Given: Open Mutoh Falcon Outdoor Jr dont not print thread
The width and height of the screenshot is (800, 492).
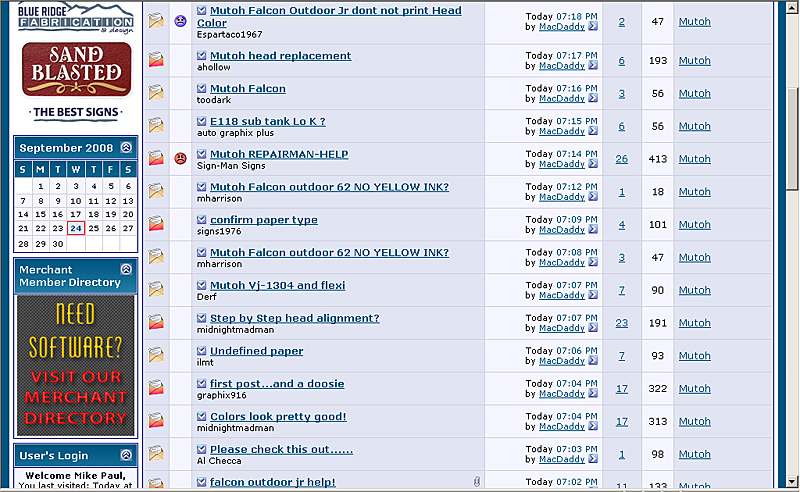Looking at the screenshot, I should tap(329, 16).
